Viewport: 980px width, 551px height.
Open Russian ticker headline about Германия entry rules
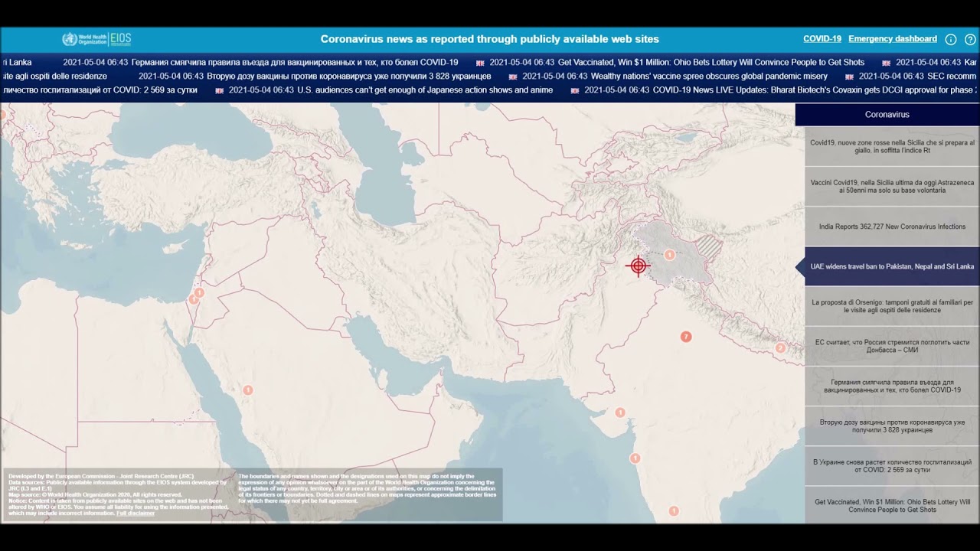point(295,63)
